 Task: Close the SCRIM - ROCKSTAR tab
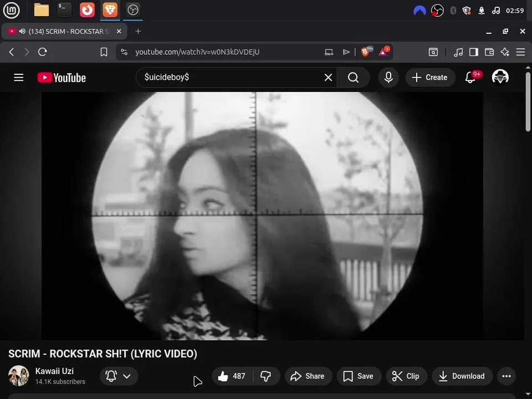coord(119,31)
